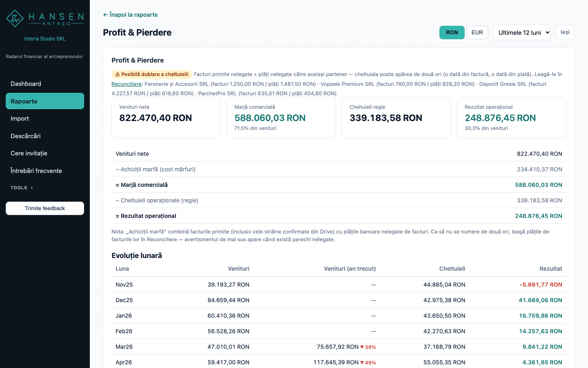This screenshot has width=588, height=368.
Task: Open Întrebări frecvente in the sidebar
Action: tap(45, 171)
